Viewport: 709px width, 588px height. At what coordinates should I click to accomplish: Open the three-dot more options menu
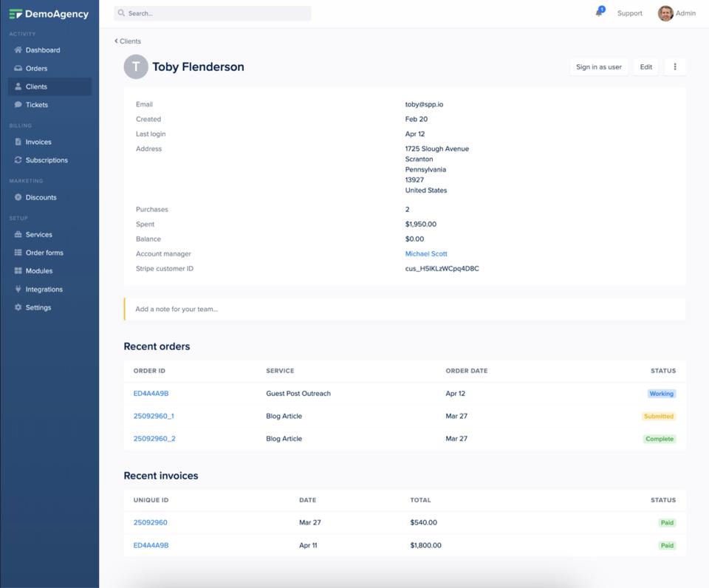[x=675, y=66]
